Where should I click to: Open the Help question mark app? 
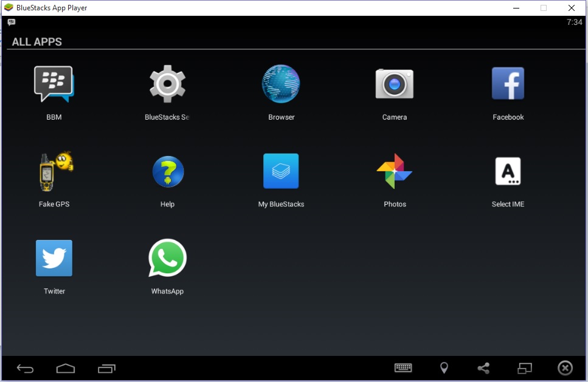pyautogui.click(x=168, y=171)
